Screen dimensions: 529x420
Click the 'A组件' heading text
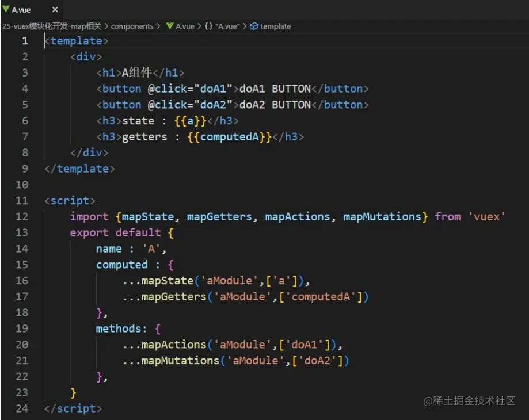click(137, 72)
